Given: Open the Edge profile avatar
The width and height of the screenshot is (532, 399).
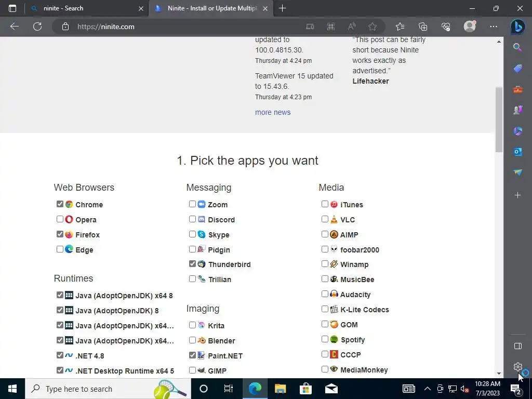Looking at the screenshot, I should pos(470,26).
